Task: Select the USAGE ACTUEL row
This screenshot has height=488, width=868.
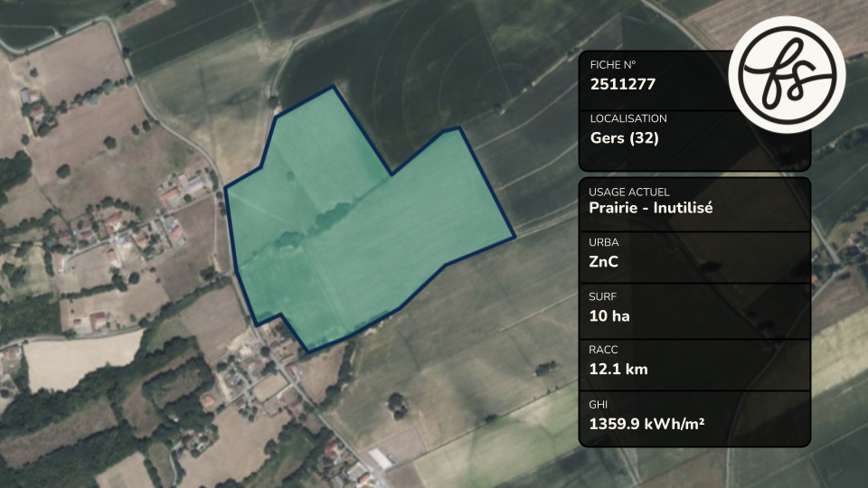Action: click(694, 204)
